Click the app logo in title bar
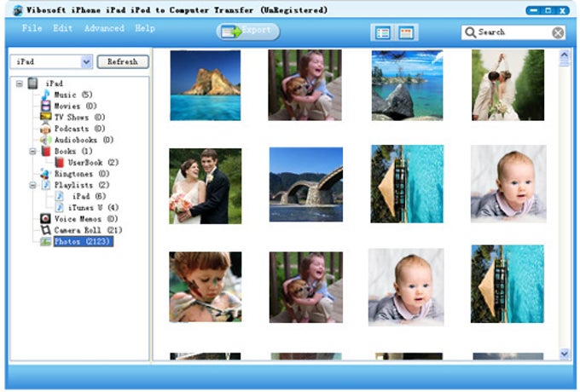This screenshot has height=392, width=580. [17, 10]
